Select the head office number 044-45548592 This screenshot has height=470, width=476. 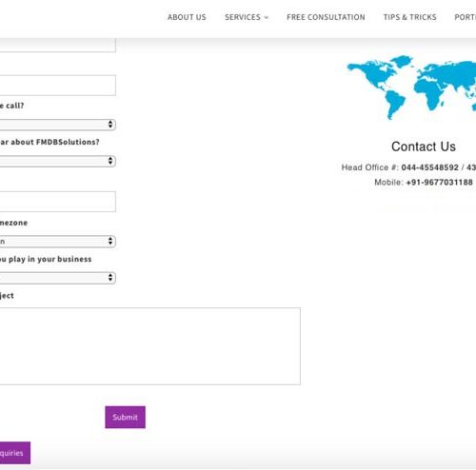[x=430, y=167]
